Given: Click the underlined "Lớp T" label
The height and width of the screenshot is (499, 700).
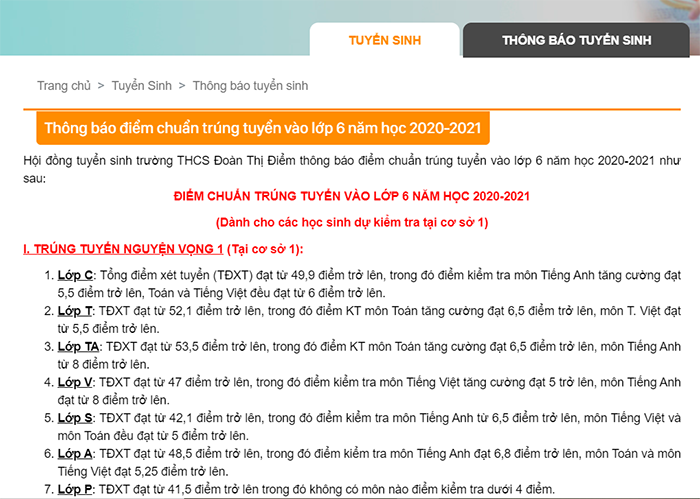Looking at the screenshot, I should [x=75, y=311].
